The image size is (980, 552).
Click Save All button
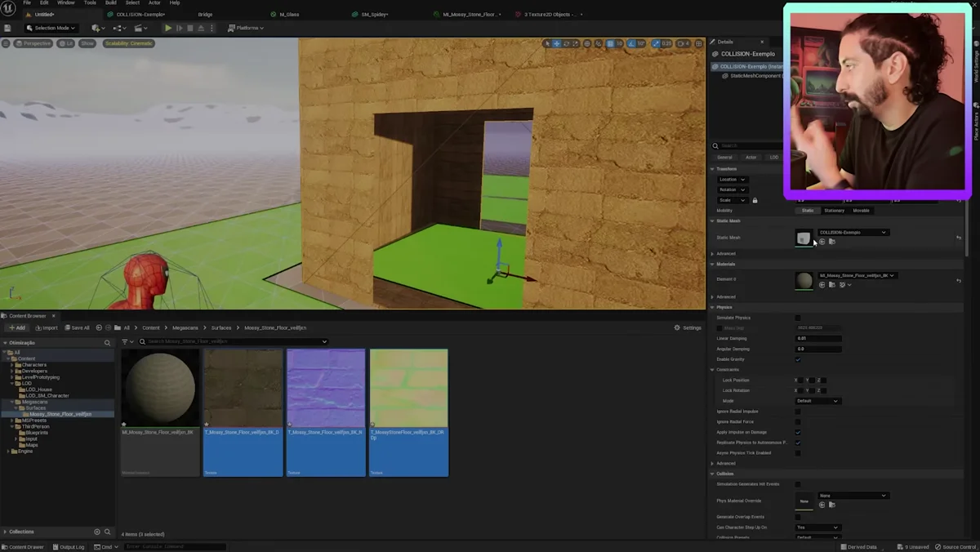pos(77,327)
